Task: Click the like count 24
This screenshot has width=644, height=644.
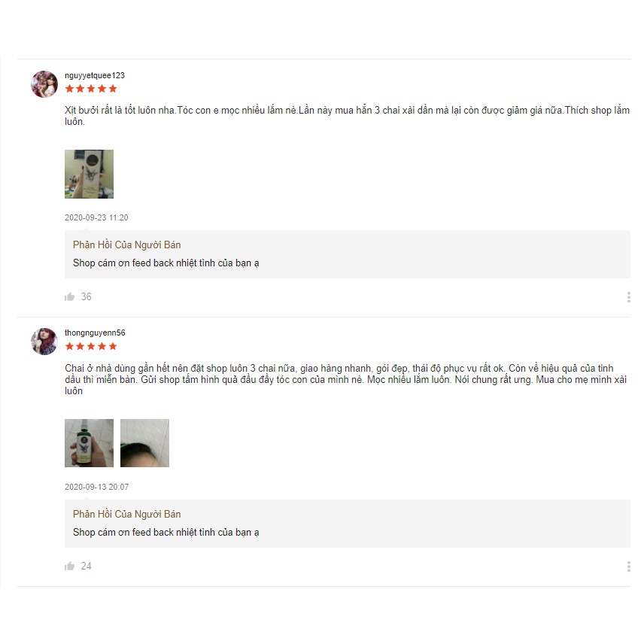Action: coord(87,567)
